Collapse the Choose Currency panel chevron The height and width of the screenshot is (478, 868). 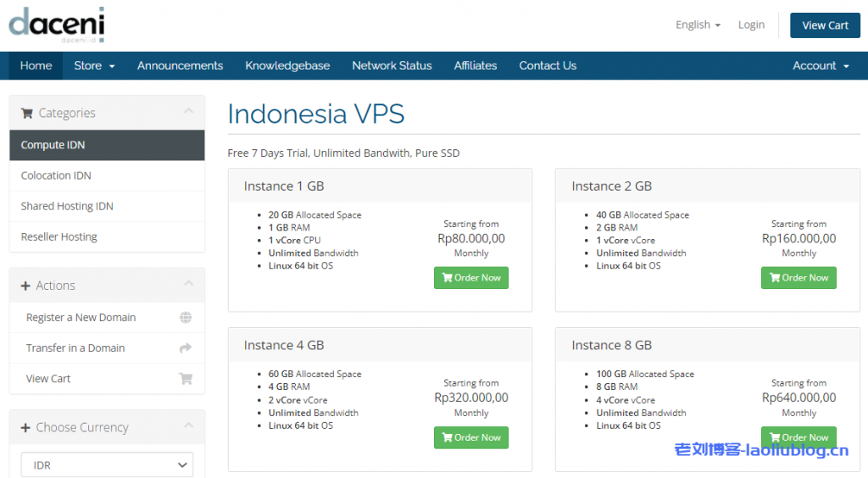(x=188, y=426)
